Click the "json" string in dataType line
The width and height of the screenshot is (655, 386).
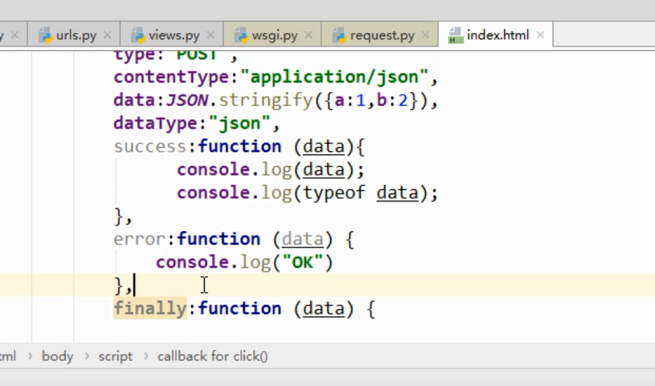tap(240, 124)
